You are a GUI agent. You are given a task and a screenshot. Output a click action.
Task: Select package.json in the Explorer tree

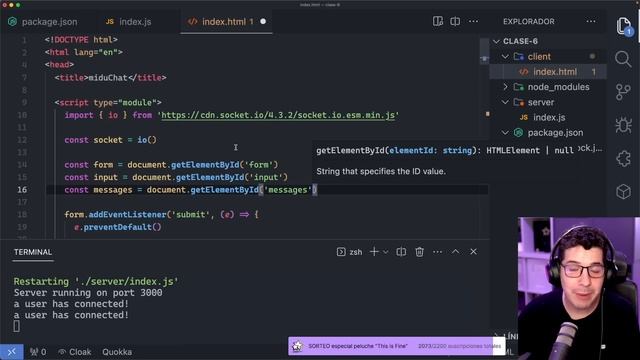[x=548, y=133]
